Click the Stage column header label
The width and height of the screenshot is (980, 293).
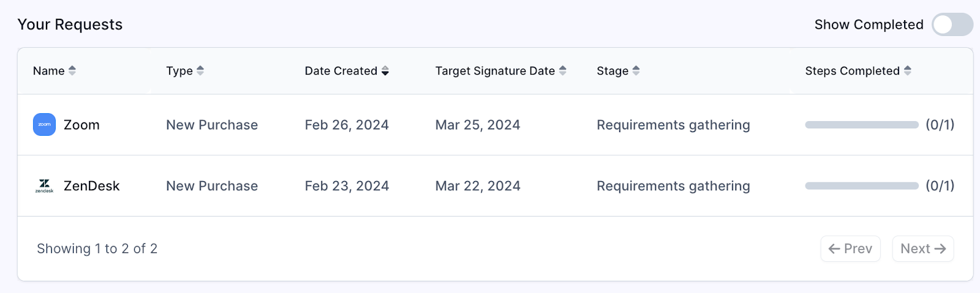point(612,71)
